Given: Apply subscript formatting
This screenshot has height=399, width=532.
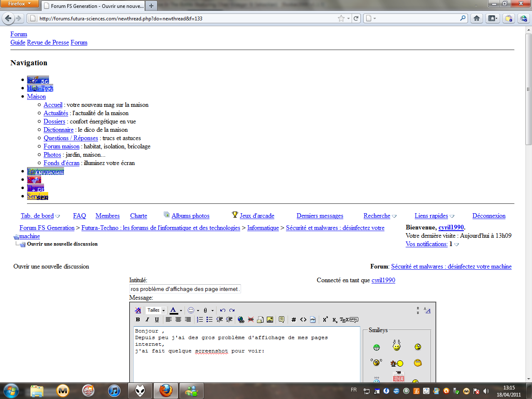Looking at the screenshot, I should tap(335, 320).
